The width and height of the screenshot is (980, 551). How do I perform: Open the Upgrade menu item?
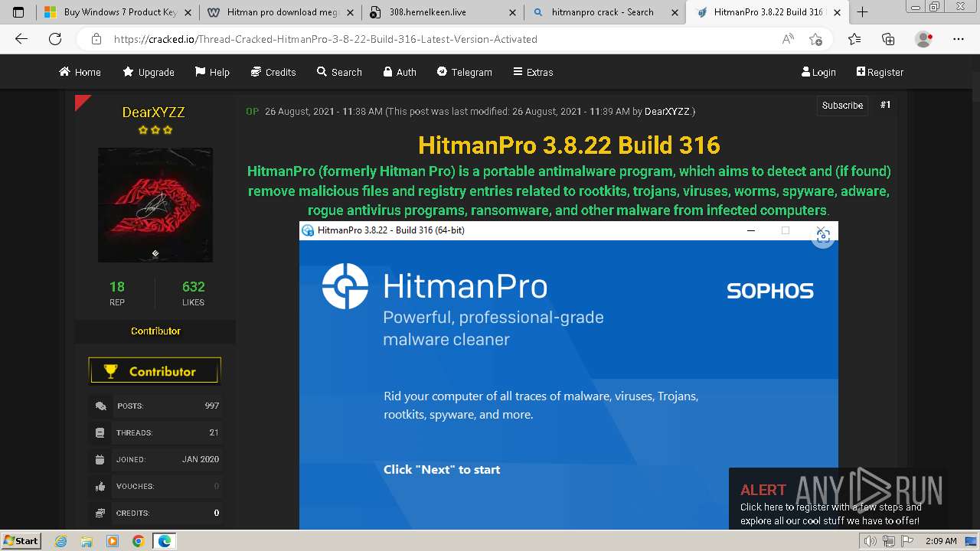149,72
